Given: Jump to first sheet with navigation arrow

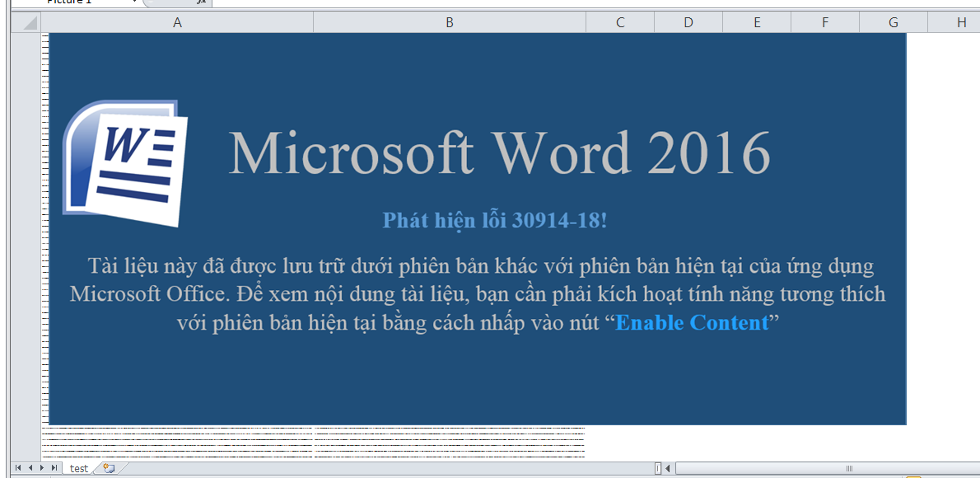Looking at the screenshot, I should click(18, 468).
